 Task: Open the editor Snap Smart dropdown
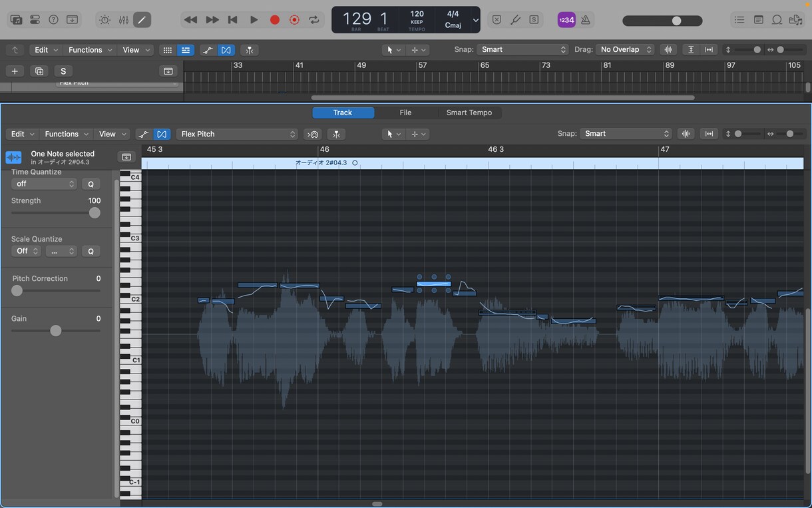(626, 134)
